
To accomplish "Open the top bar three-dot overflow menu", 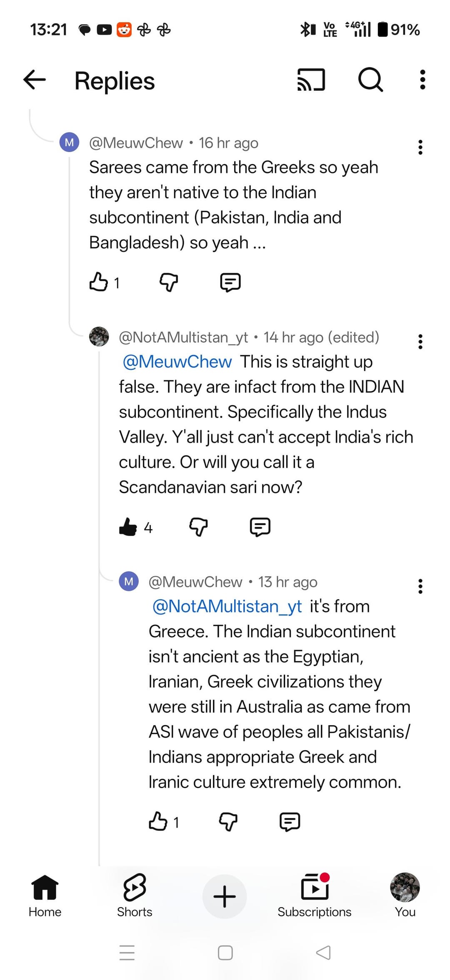I will (x=422, y=80).
